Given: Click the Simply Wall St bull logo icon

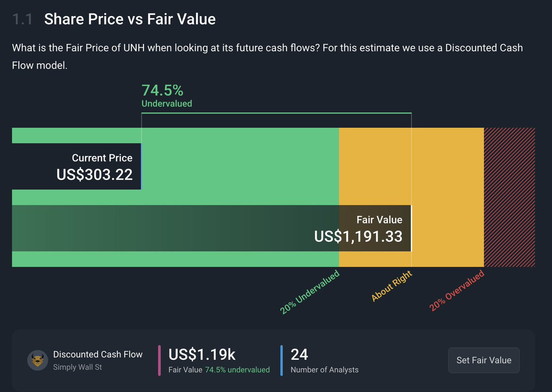Looking at the screenshot, I should click(x=38, y=360).
